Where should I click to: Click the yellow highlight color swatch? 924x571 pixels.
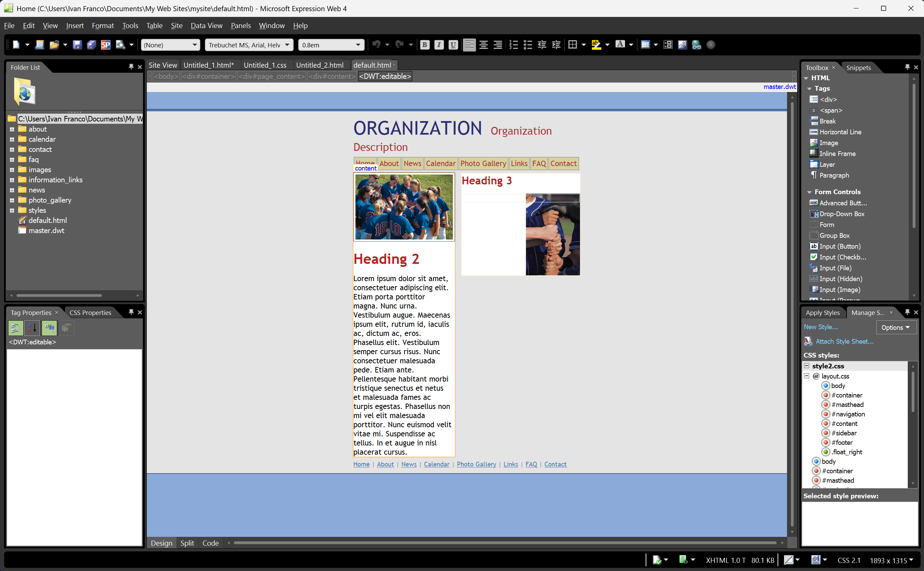pos(596,45)
